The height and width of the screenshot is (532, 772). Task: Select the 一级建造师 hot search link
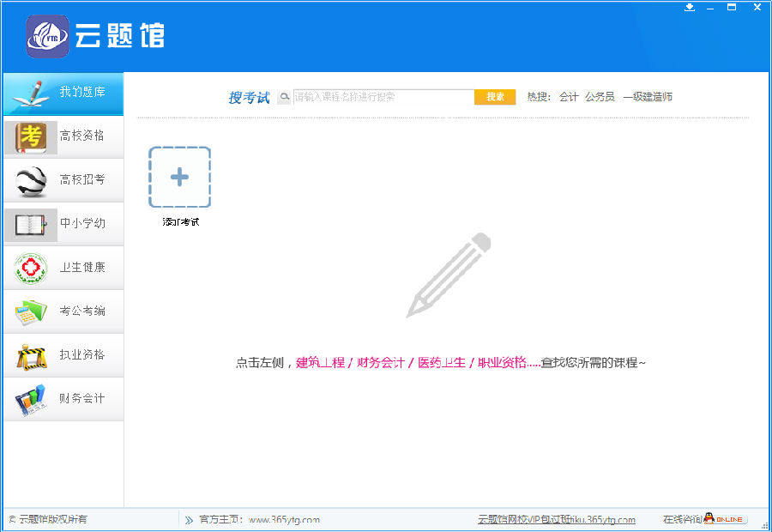click(x=648, y=97)
